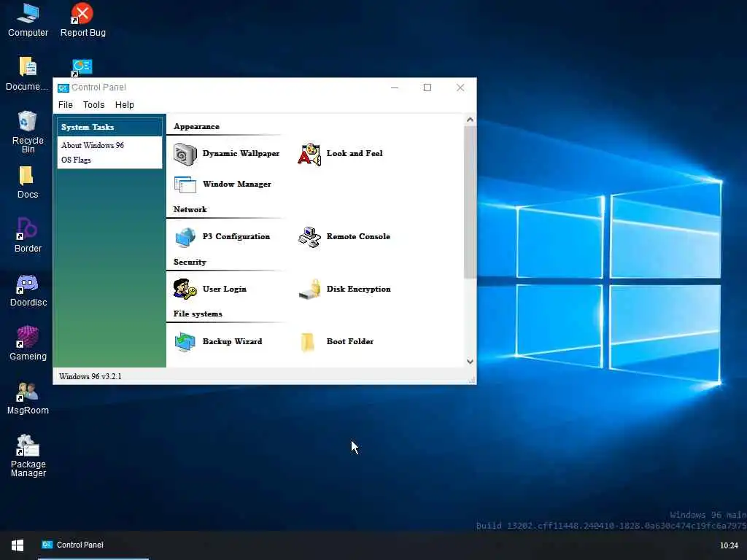This screenshot has height=560, width=747.
Task: Click OS Flags link
Action: [76, 160]
